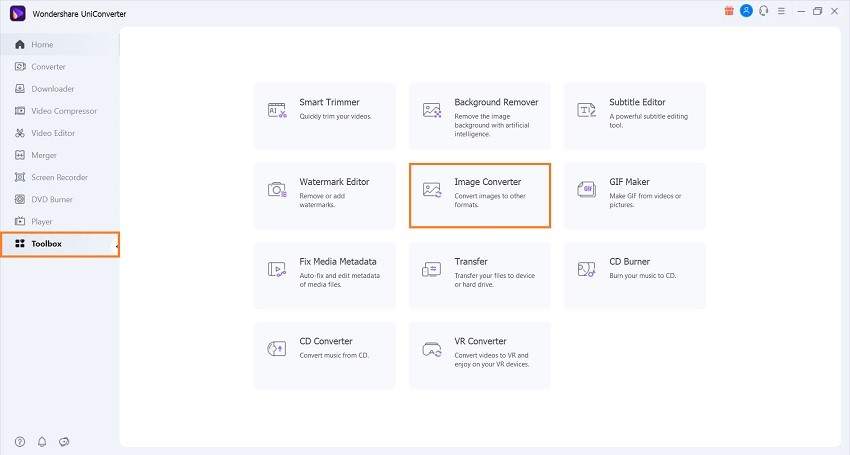This screenshot has width=850, height=455.
Task: Open Watermark Editor by its title
Action: click(x=334, y=182)
